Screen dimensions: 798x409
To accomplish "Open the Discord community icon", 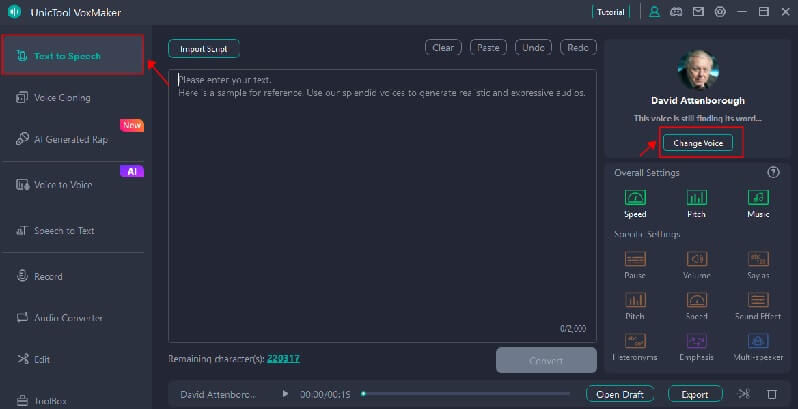I will (x=676, y=12).
